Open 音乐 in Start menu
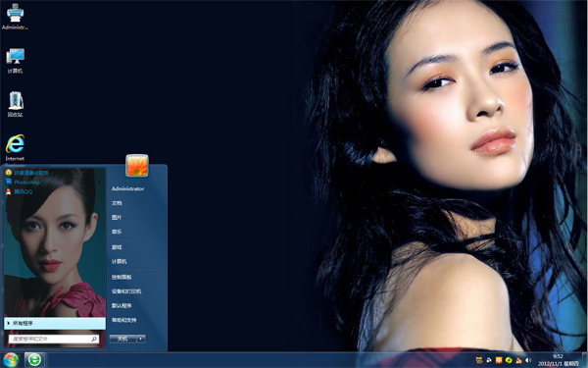Viewport: 588px width, 368px height. 117,232
